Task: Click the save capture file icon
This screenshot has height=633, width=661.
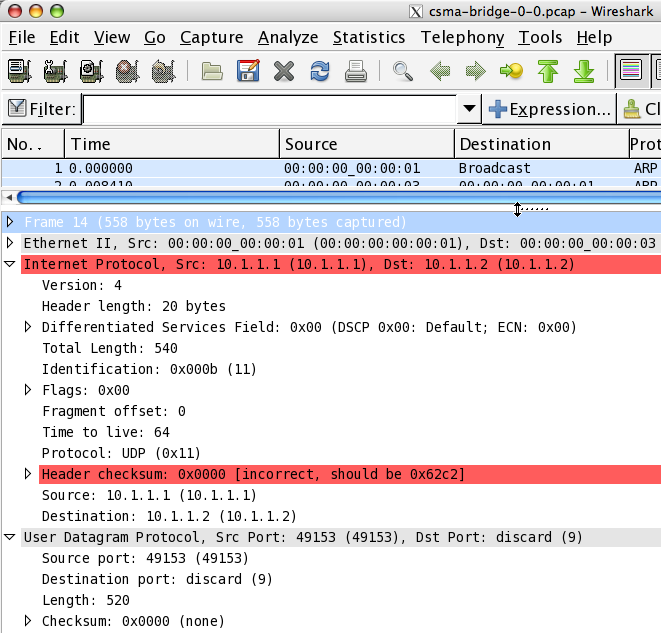Action: pos(248,71)
